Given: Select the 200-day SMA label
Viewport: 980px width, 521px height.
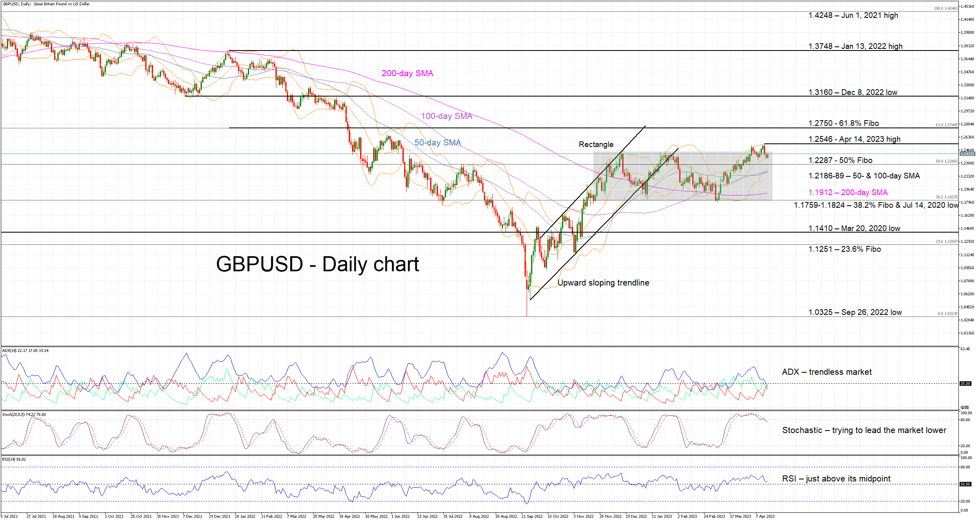Looking at the screenshot, I should [407, 73].
